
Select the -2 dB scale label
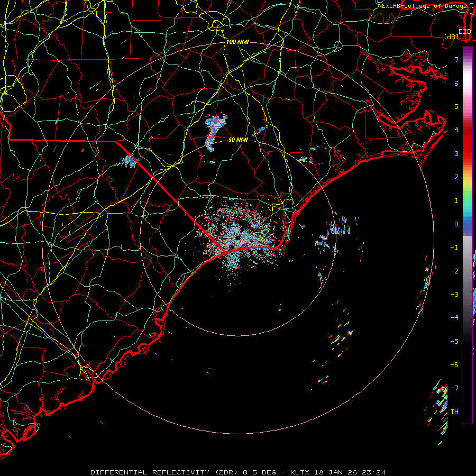click(454, 271)
